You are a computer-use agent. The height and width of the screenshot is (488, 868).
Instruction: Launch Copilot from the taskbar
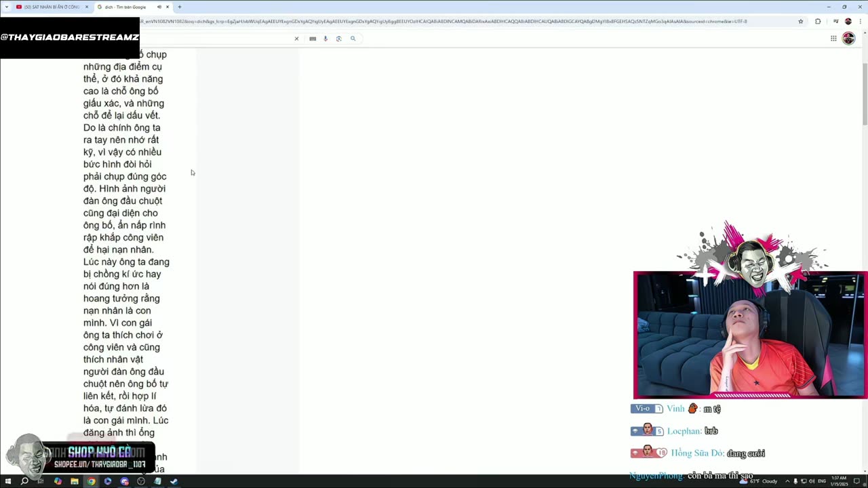(58, 481)
